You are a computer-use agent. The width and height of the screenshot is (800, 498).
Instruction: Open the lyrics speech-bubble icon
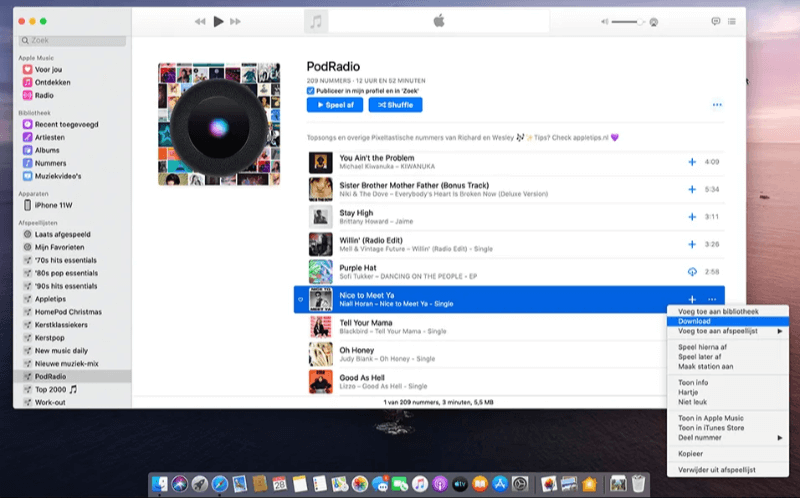click(x=715, y=21)
